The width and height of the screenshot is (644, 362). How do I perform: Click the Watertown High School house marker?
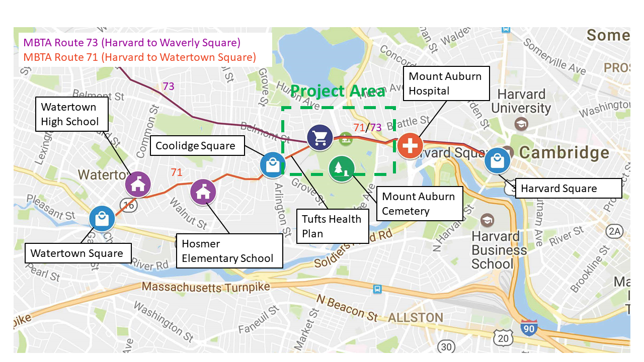pyautogui.click(x=137, y=185)
